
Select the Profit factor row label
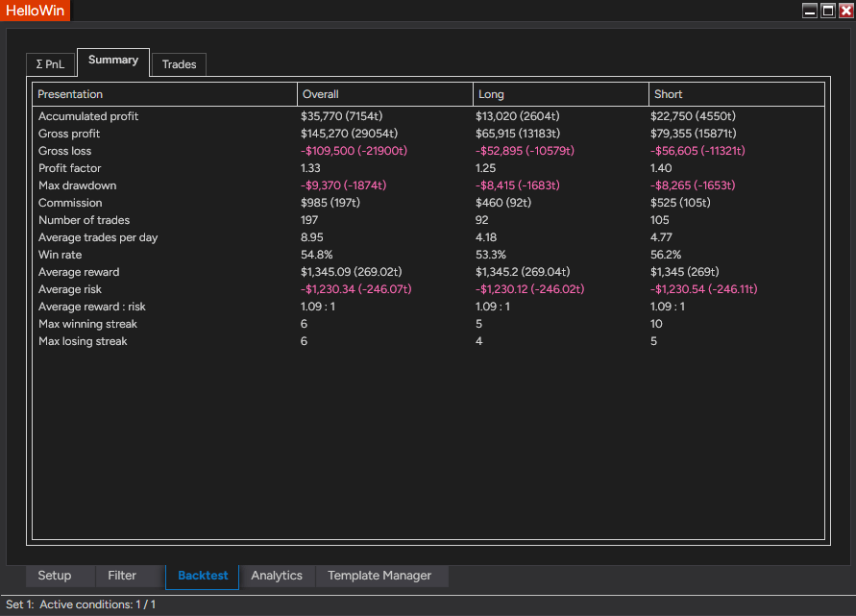coord(70,168)
